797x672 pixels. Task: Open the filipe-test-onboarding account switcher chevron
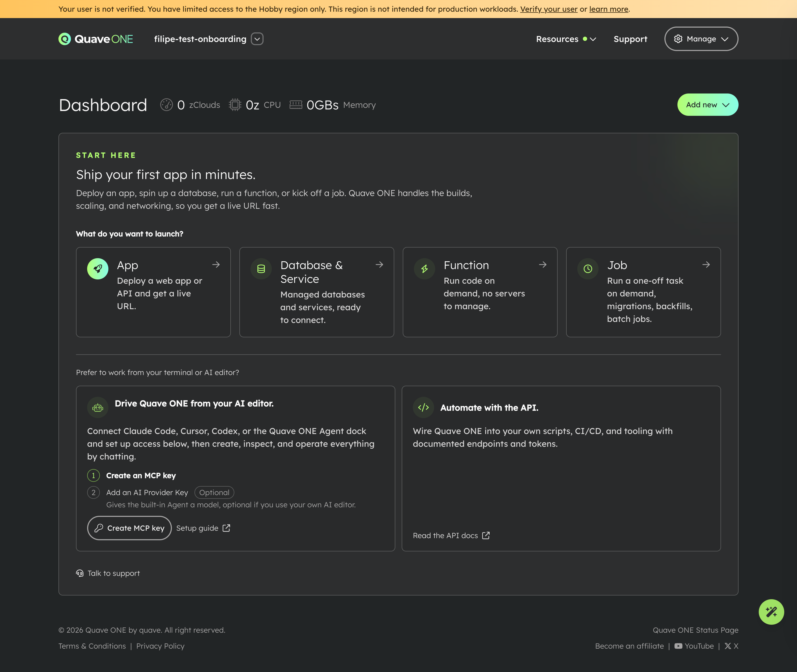click(x=257, y=39)
